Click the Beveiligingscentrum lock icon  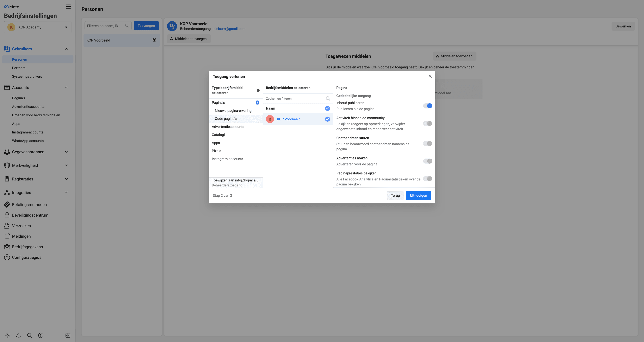(x=7, y=215)
